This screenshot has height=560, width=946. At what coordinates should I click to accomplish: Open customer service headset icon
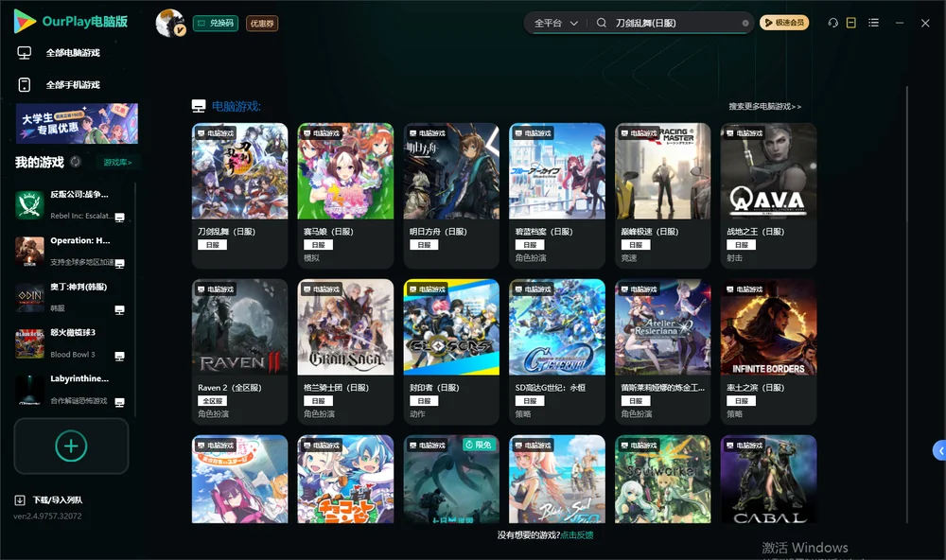click(833, 23)
